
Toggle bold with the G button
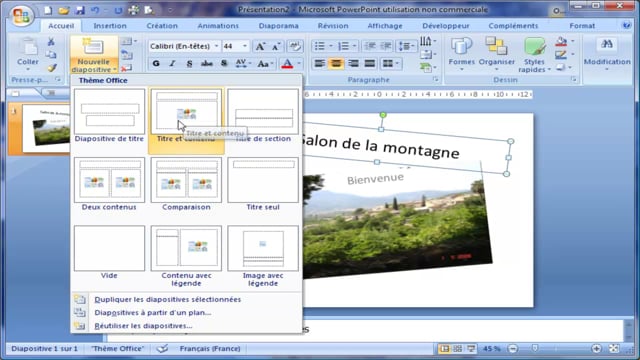pos(156,63)
